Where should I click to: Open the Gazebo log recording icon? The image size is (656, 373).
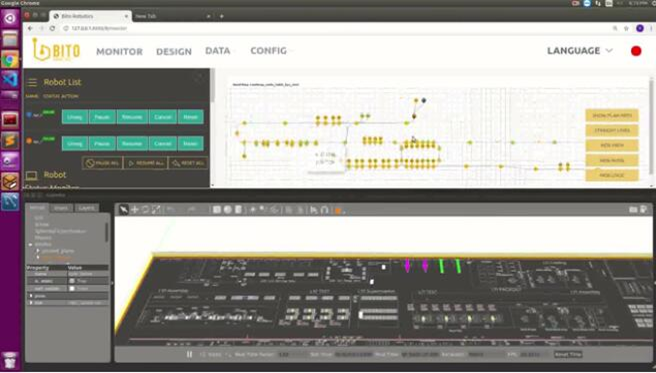pyautogui.click(x=643, y=209)
